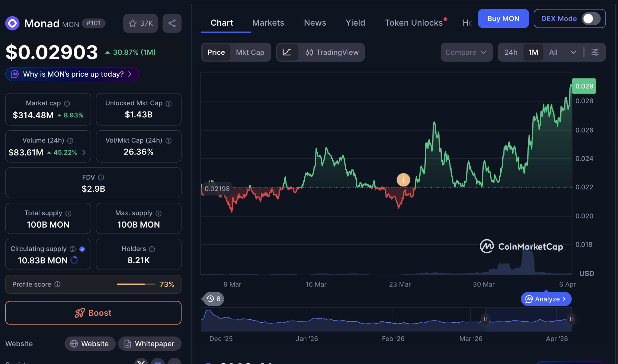The image size is (618, 364).
Task: Click the orange info marker on chart
Action: 403,180
